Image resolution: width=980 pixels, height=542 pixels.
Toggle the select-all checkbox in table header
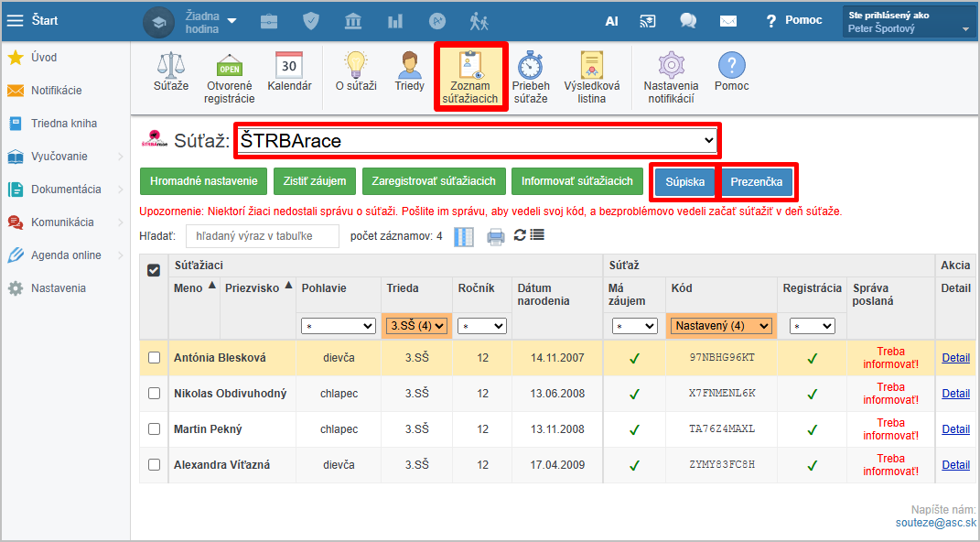(155, 270)
